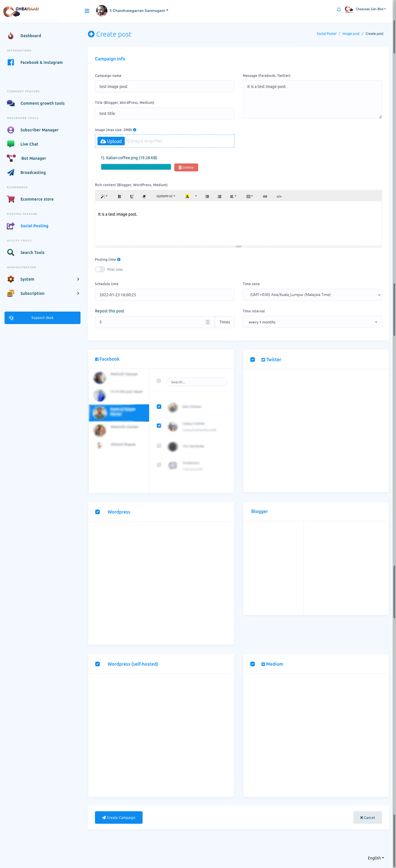Click the Create Campaign button
396x868 pixels.
118,817
